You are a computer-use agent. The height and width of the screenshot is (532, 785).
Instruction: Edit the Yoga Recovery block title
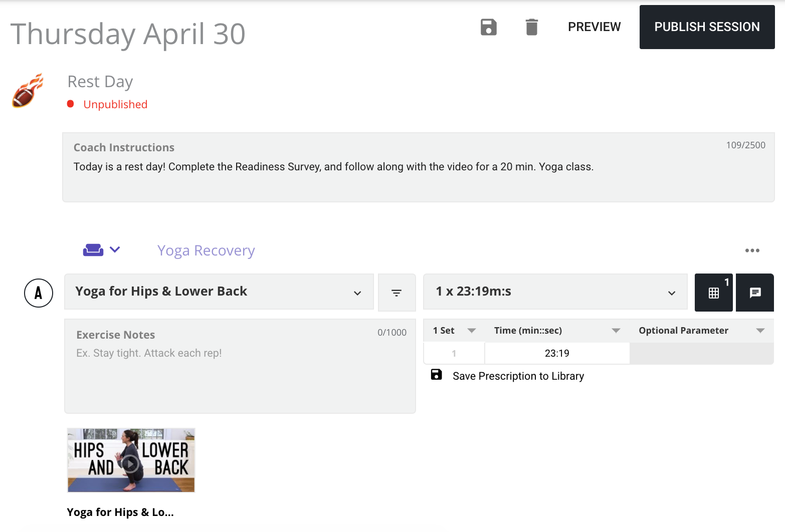click(x=206, y=250)
